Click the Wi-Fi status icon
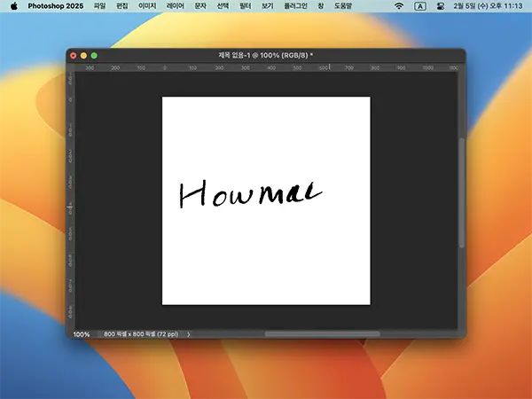532x399 pixels. tap(399, 6)
